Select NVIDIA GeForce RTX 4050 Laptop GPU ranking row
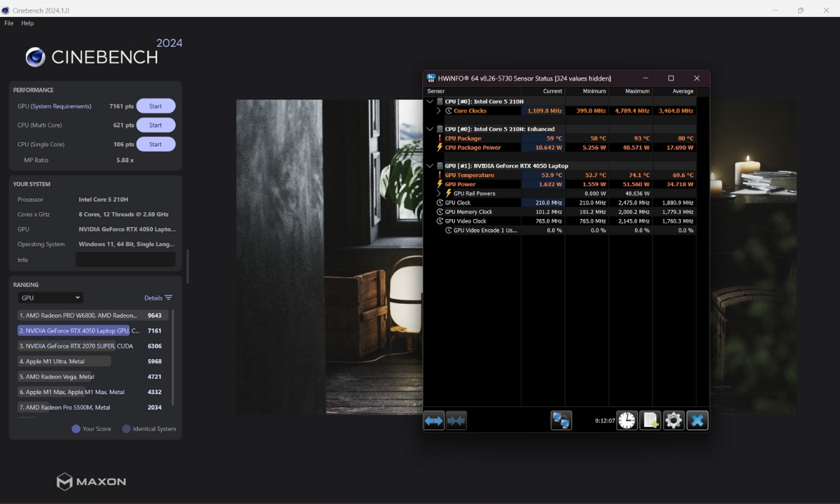Screen dimensions: 840x504 (x=93, y=330)
